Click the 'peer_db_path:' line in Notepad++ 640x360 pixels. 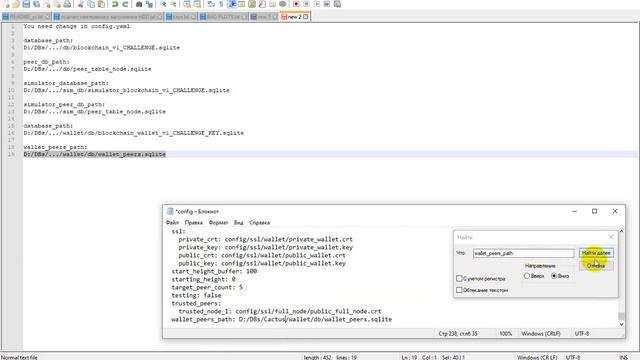click(47, 62)
